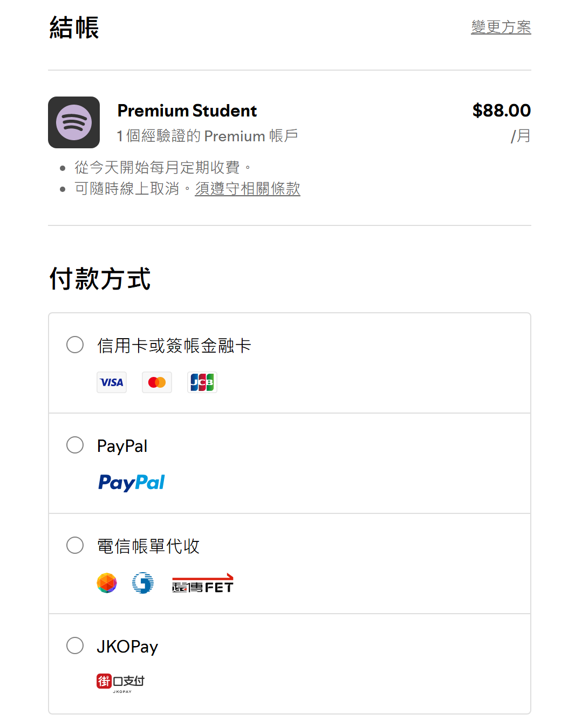
Task: Click the Mastercard icon
Action: pos(157,382)
